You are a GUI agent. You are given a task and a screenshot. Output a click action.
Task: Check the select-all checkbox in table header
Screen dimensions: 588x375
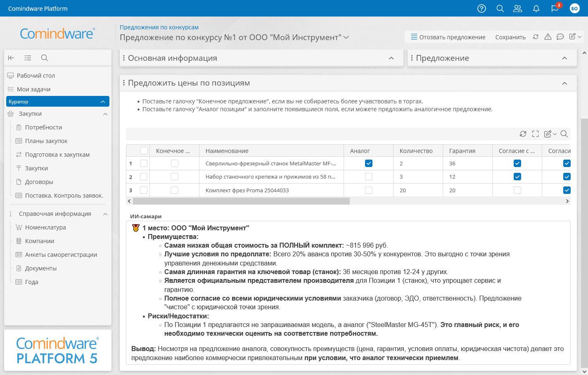[144, 150]
